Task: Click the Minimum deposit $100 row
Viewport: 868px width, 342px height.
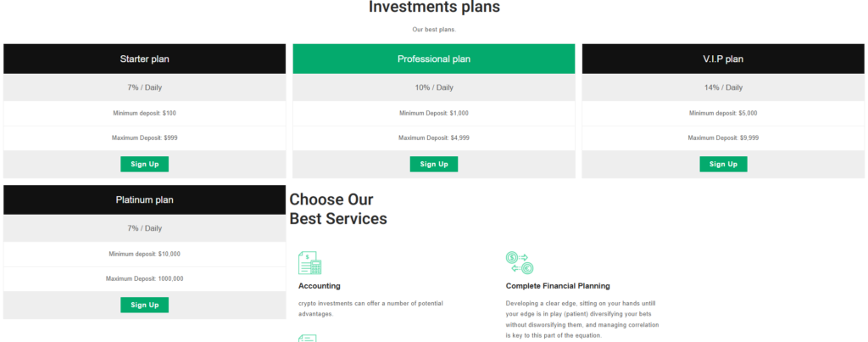Action: (144, 113)
